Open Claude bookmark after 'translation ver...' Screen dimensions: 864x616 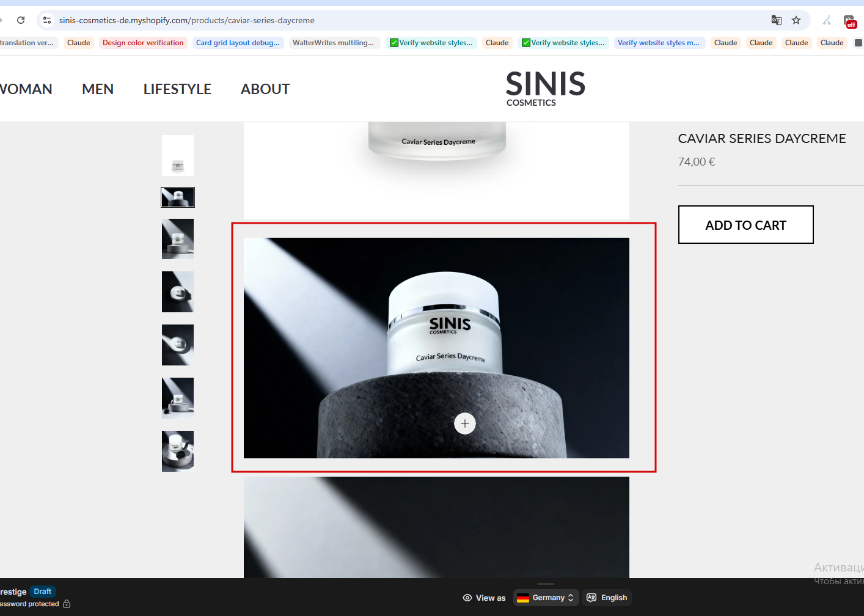78,43
